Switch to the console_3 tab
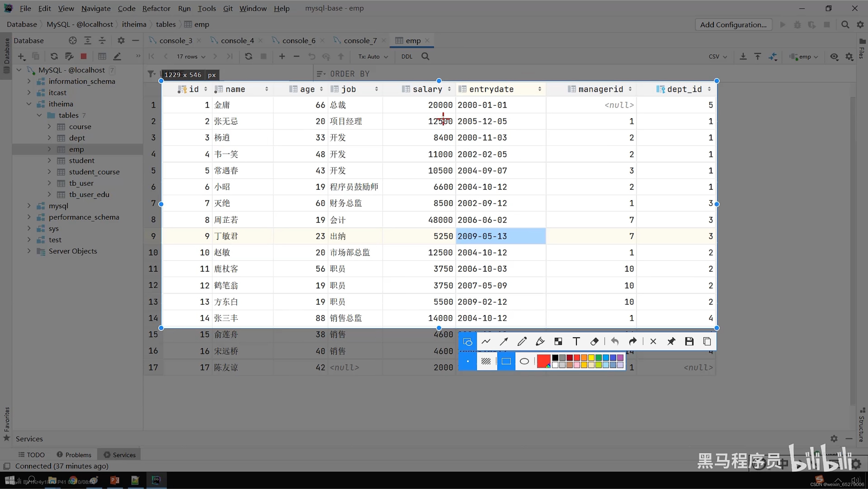Screen dimensions: 868x489 coord(176,40)
